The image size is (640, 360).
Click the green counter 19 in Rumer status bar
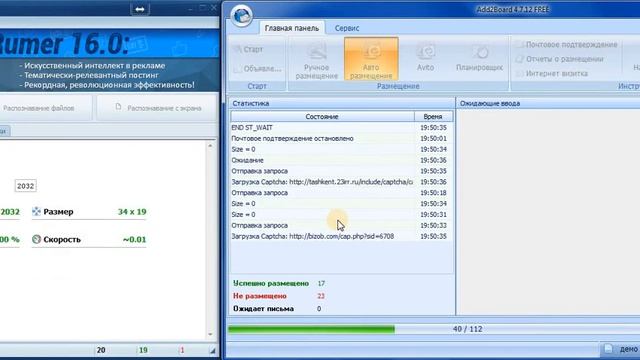pos(143,350)
